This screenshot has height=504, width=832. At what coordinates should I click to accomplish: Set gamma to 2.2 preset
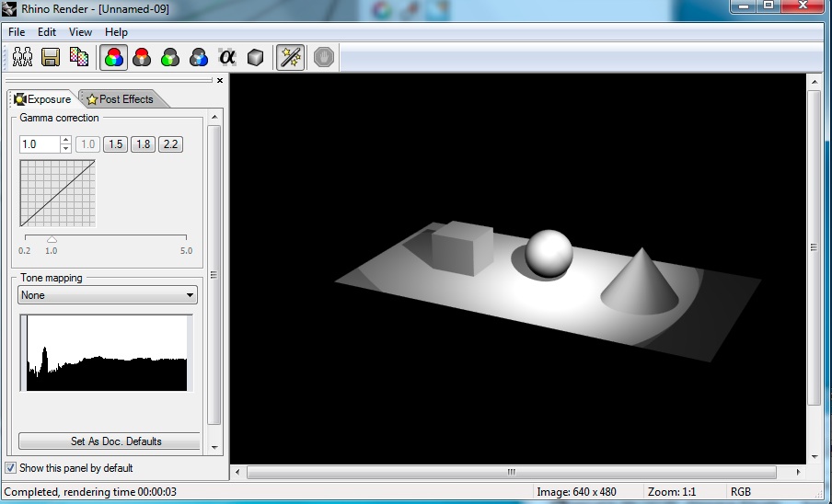click(x=170, y=144)
